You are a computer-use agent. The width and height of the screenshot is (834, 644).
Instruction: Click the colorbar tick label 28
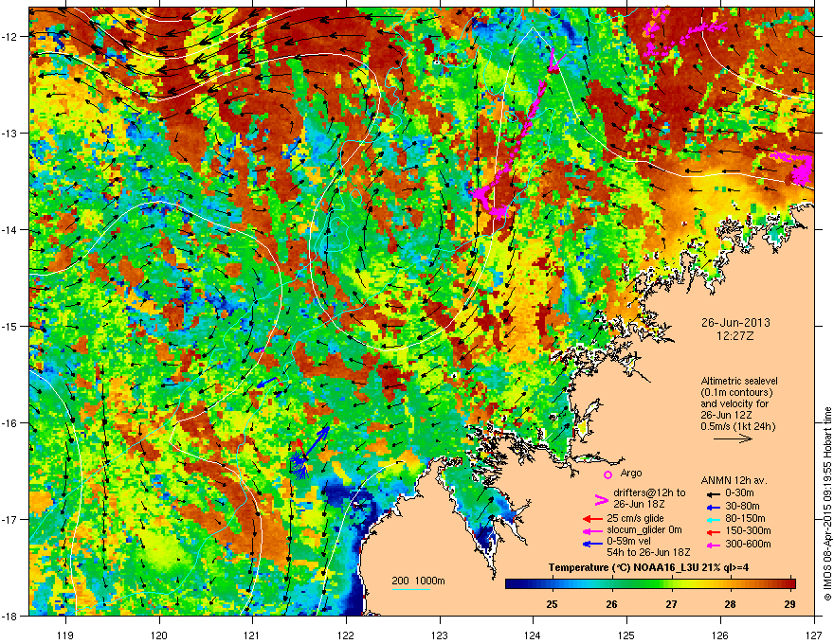731,604
